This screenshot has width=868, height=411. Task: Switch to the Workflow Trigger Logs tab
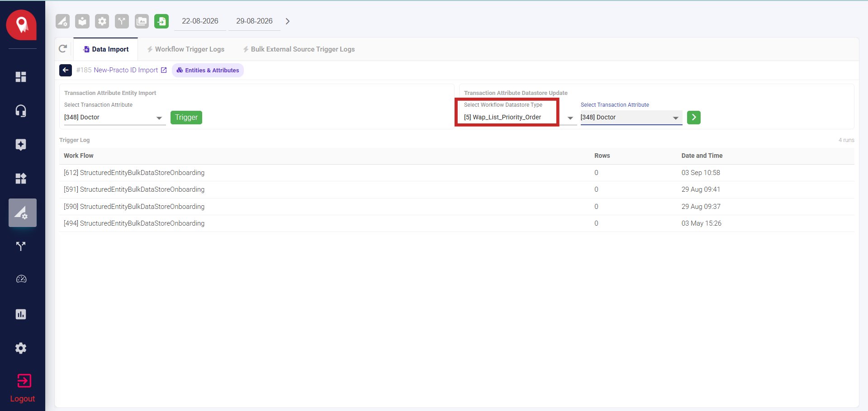pos(185,49)
